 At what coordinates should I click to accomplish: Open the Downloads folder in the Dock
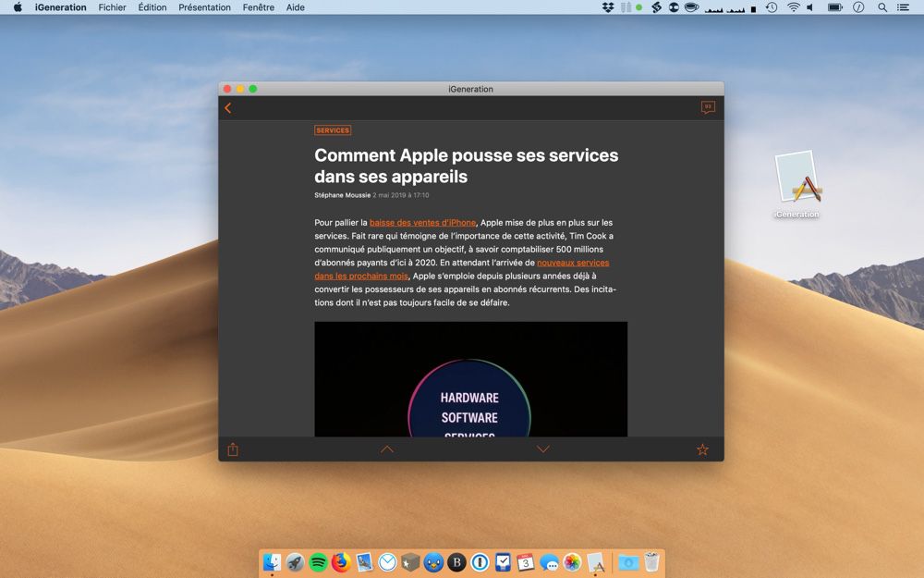(x=628, y=562)
